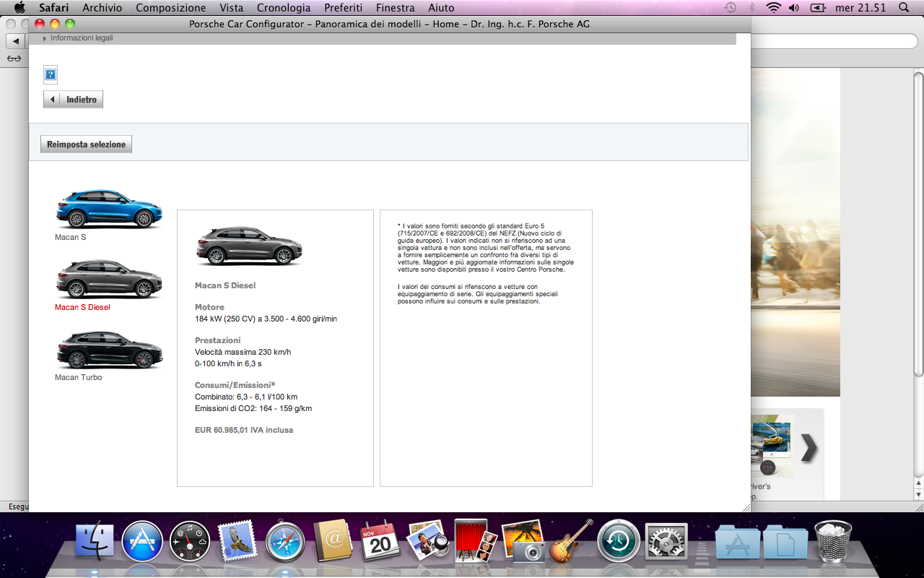Open the Safari menu
This screenshot has height=578, width=924.
click(x=53, y=8)
